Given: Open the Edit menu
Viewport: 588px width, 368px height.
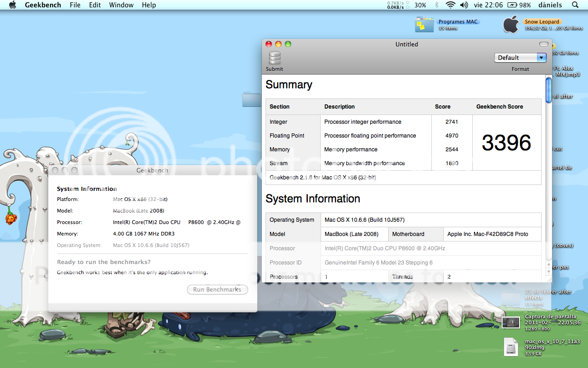Looking at the screenshot, I should [x=95, y=5].
